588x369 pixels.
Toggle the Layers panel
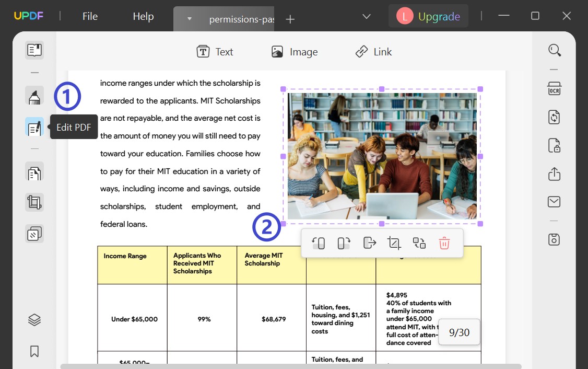pos(34,319)
